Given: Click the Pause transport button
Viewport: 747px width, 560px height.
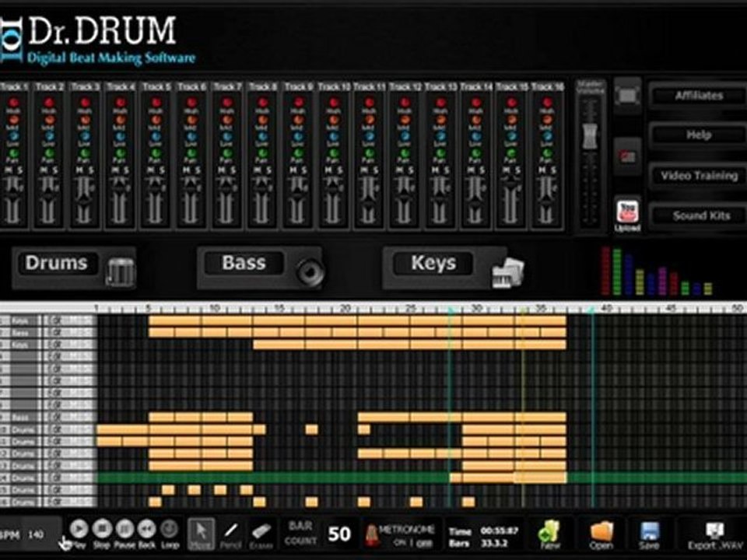Looking at the screenshot, I should (124, 529).
